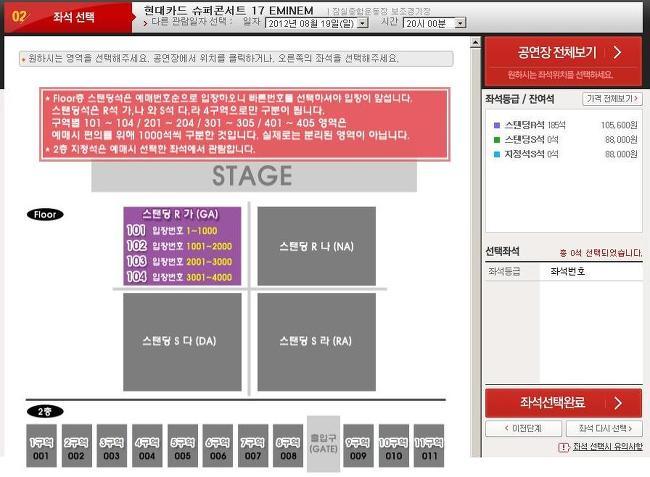Select the 스탠딩 S 다 (DA) zone
Screen dimensions: 650x477
pyautogui.click(x=182, y=341)
